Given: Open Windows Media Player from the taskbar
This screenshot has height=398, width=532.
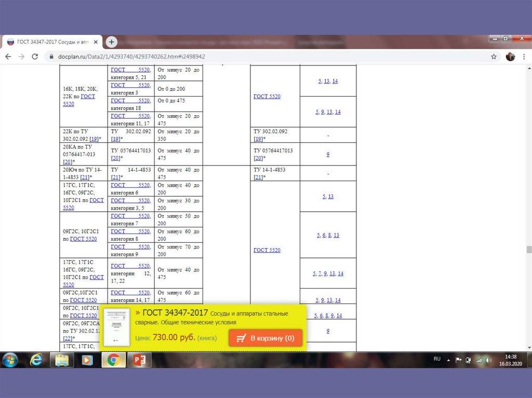Looking at the screenshot, I should 87,360.
